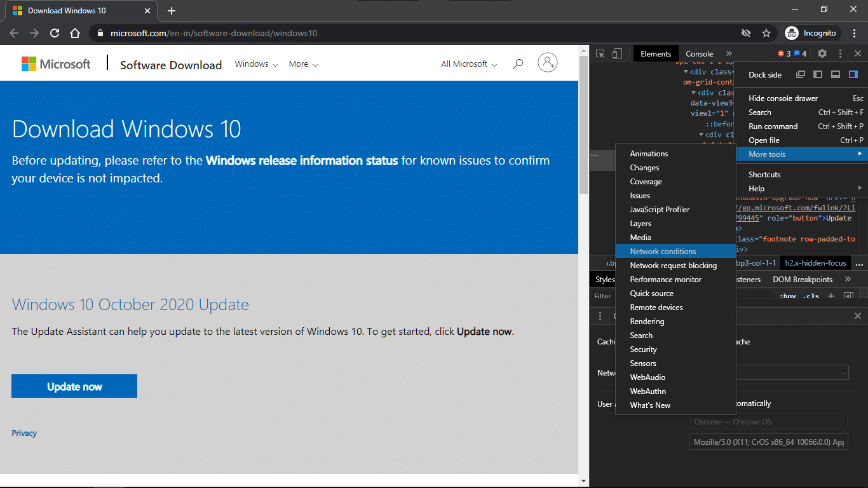The image size is (868, 488).
Task: Open the drawer three-dot menu
Action: [x=600, y=316]
